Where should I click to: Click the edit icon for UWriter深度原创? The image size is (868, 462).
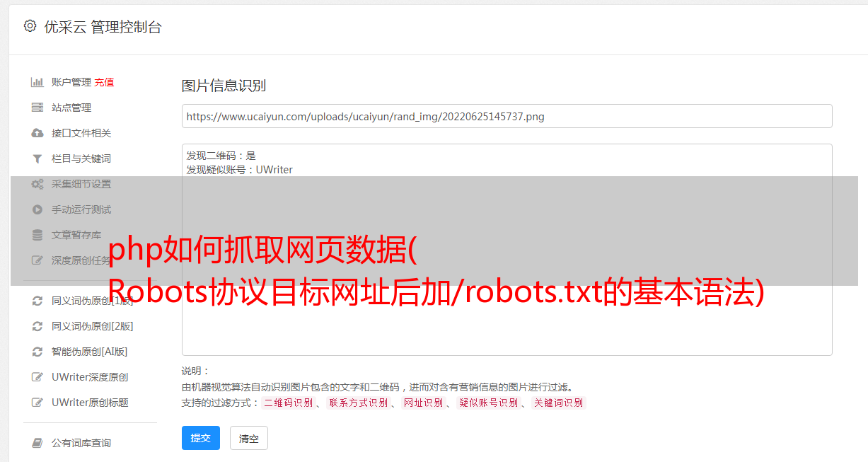(37, 377)
